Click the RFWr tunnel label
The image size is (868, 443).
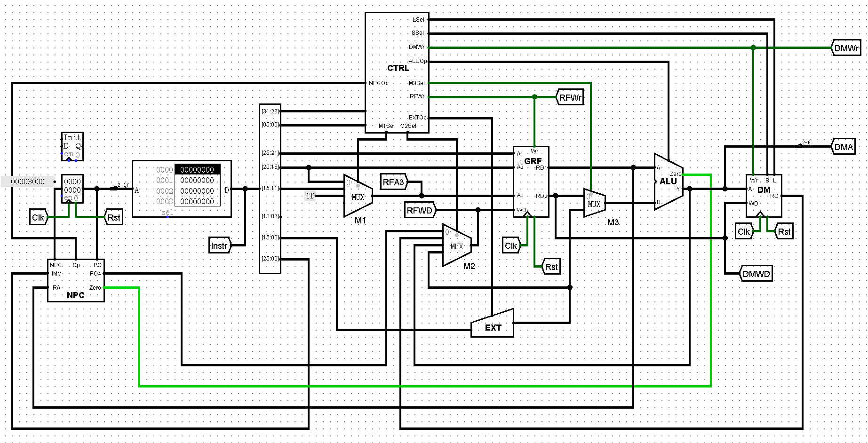[570, 97]
